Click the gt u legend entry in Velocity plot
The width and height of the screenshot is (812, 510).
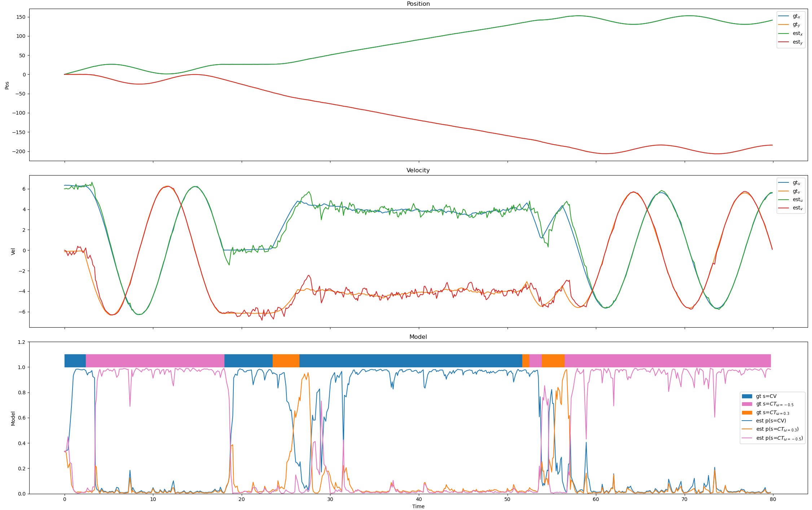point(796,183)
